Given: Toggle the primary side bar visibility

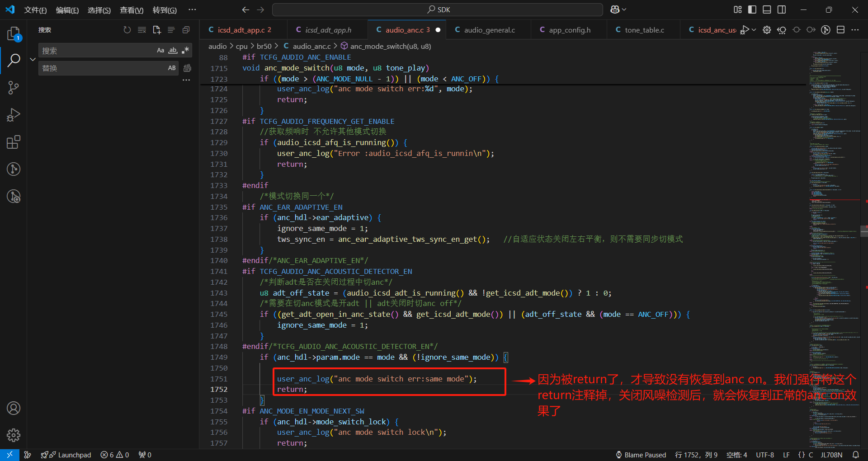Looking at the screenshot, I should (752, 9).
